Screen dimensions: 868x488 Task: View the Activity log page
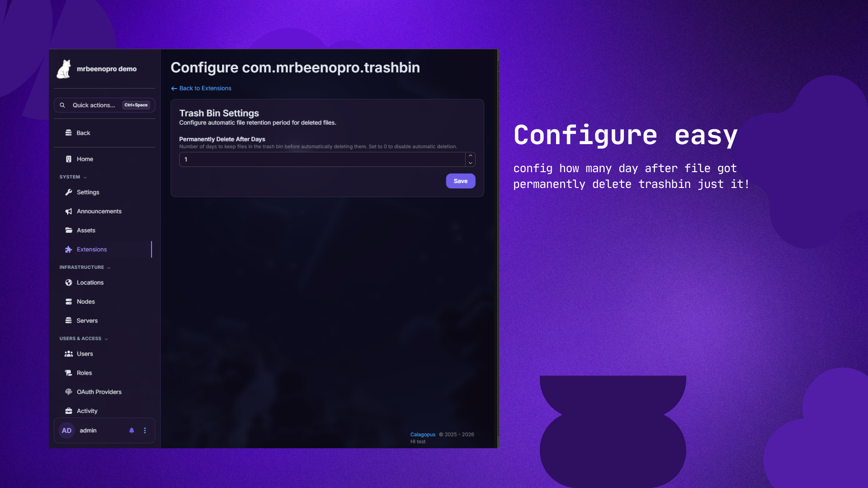[x=104, y=411]
